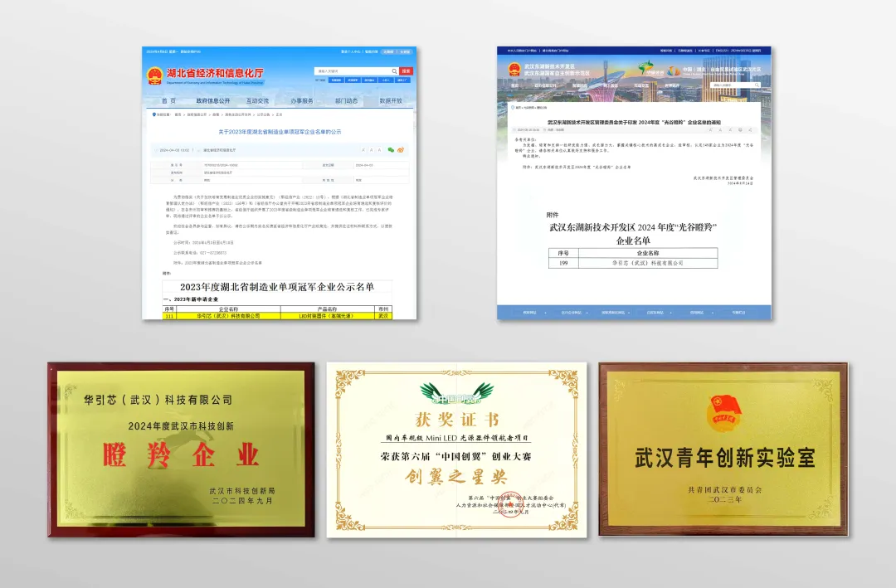Click the search magnifier on the East Lake page
The height and width of the screenshot is (588, 896).
[x=757, y=85]
